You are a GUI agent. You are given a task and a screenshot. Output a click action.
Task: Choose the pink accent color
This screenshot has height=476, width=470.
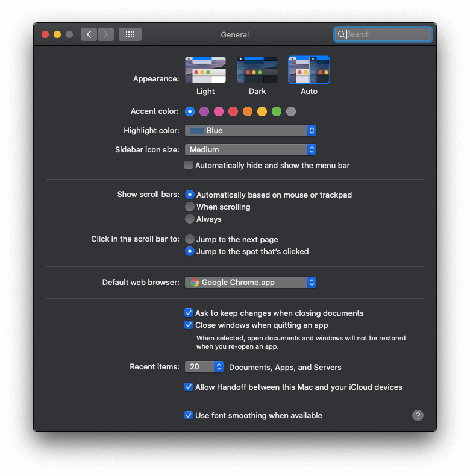[219, 111]
